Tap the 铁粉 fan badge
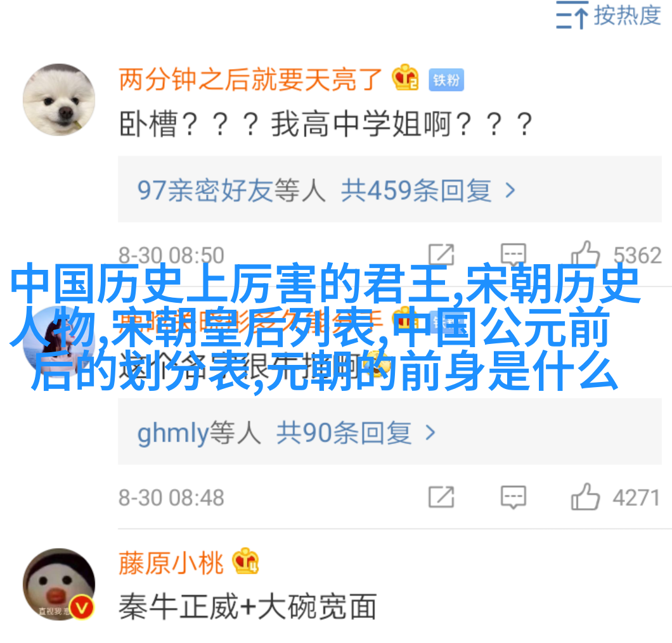The image size is (672, 643). tap(446, 80)
